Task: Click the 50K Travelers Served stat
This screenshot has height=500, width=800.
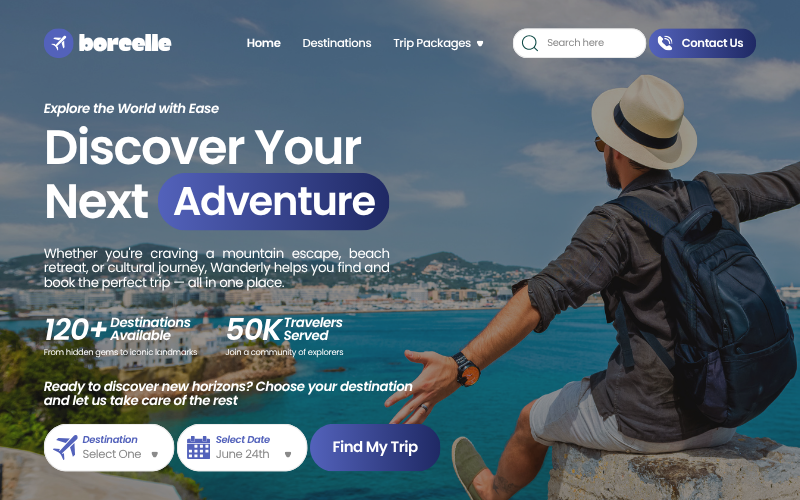Action: 285,336
